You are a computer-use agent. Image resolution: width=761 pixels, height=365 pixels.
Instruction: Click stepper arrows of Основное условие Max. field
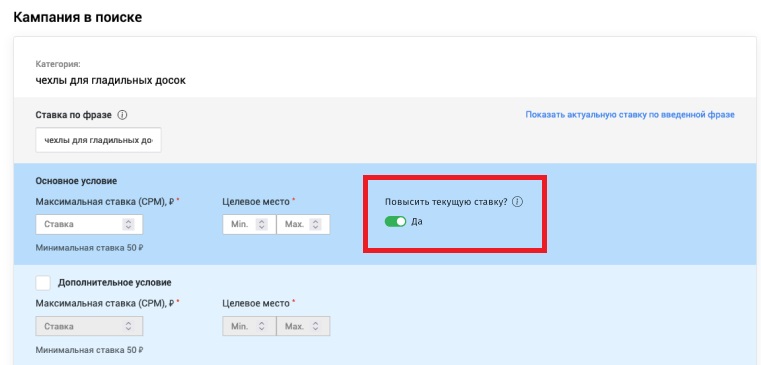click(315, 224)
